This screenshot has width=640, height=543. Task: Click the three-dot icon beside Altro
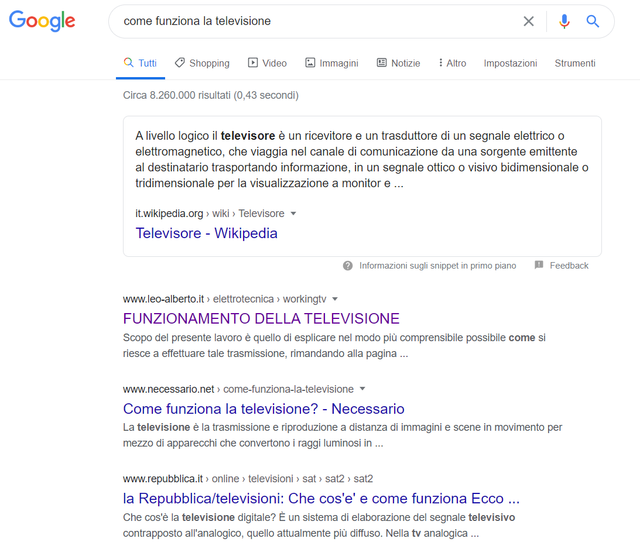pyautogui.click(x=440, y=62)
